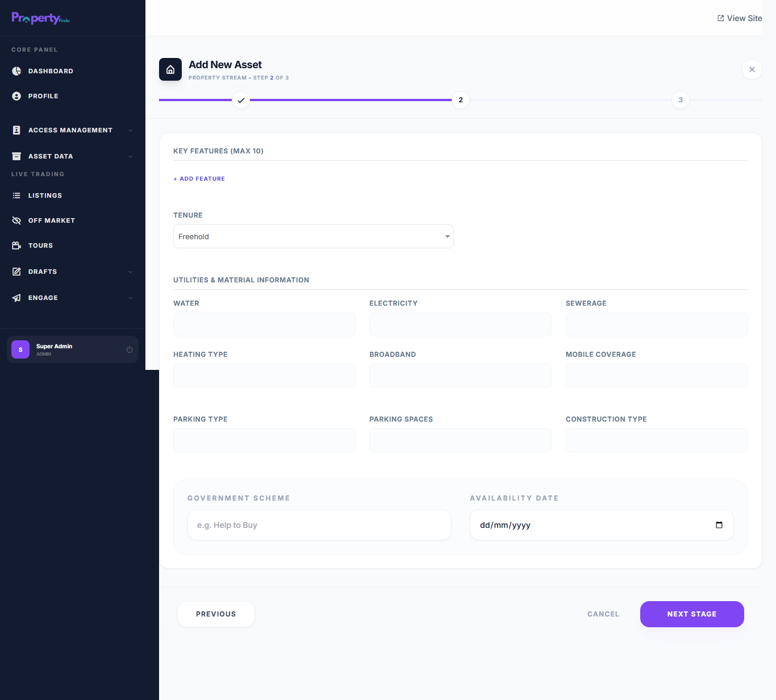Open the Tenure dropdown

click(313, 236)
